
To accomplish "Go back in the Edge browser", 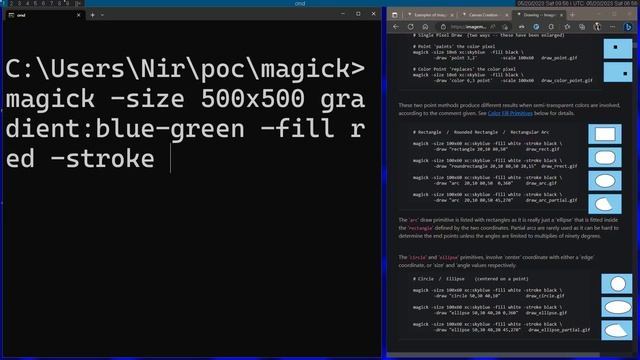I will (396, 27).
